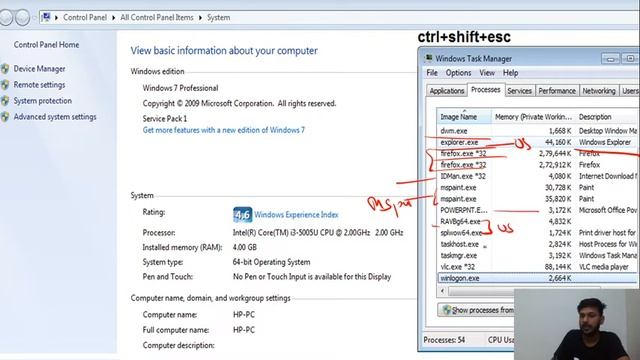Click System breadcrumb in address bar
640x360 pixels.
218,18
